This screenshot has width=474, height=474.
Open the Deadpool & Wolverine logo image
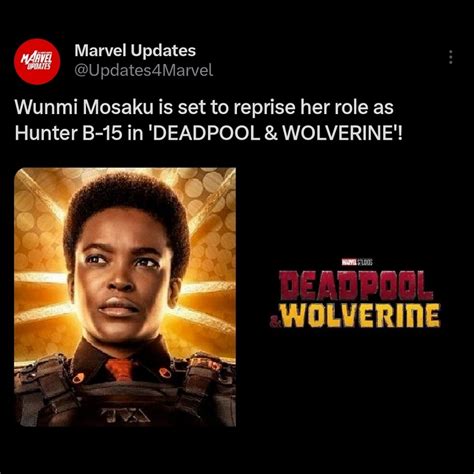click(355, 294)
